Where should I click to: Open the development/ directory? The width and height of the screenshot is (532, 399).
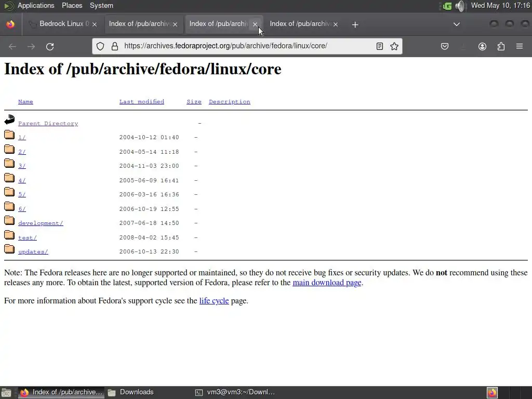[41, 223]
